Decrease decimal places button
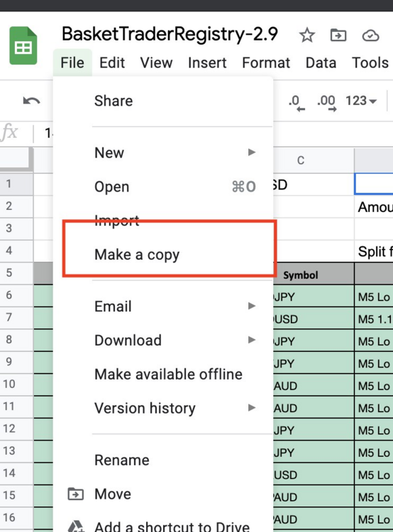Screen dimensions: 393x532 (297, 102)
